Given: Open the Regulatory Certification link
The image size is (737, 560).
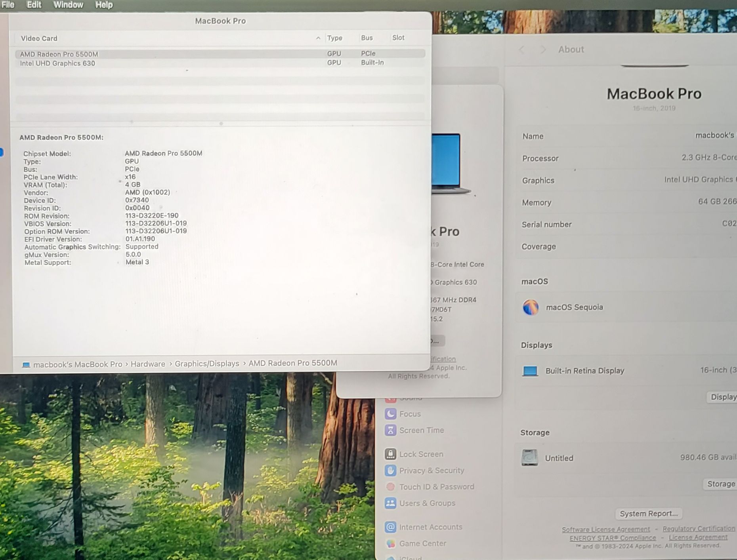Looking at the screenshot, I should (698, 529).
